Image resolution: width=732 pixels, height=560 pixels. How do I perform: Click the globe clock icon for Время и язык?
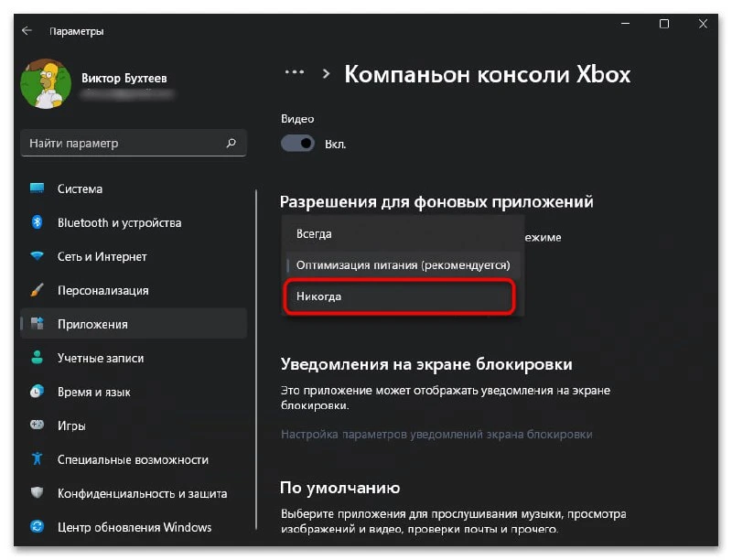(37, 391)
